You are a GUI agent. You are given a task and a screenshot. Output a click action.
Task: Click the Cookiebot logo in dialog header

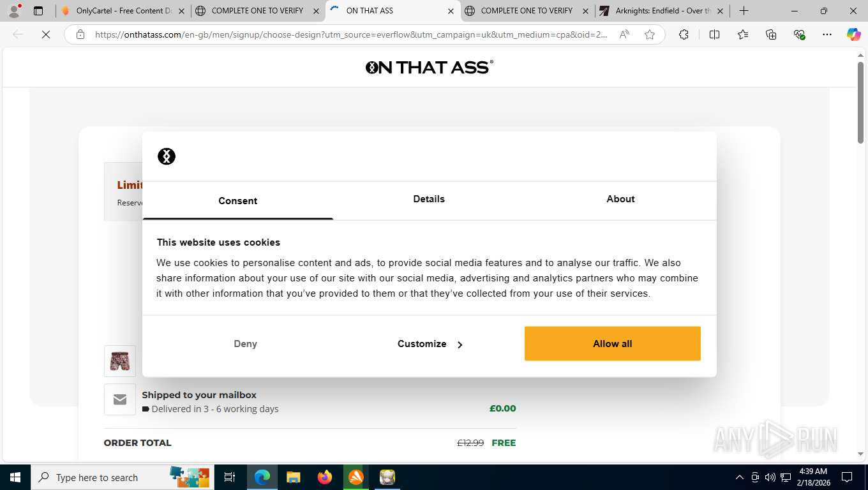tap(167, 156)
